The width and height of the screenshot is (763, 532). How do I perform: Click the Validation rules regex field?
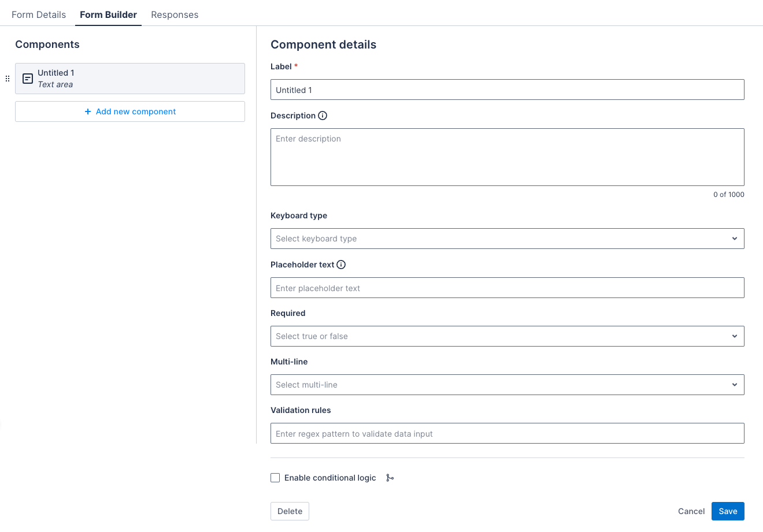507,434
